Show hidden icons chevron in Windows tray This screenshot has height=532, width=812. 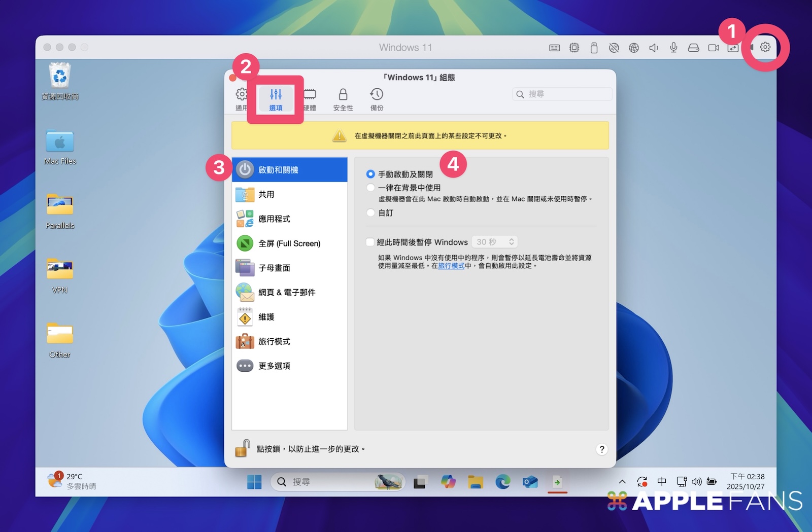[622, 482]
